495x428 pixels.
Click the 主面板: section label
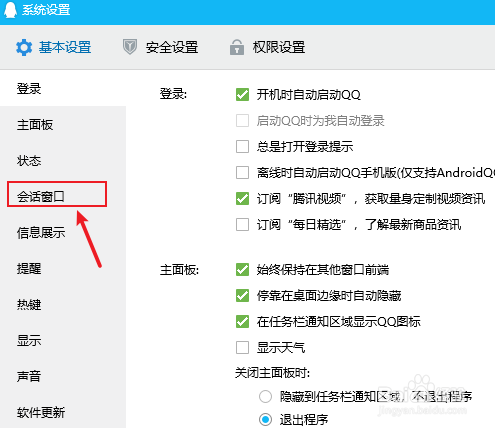[x=179, y=270]
